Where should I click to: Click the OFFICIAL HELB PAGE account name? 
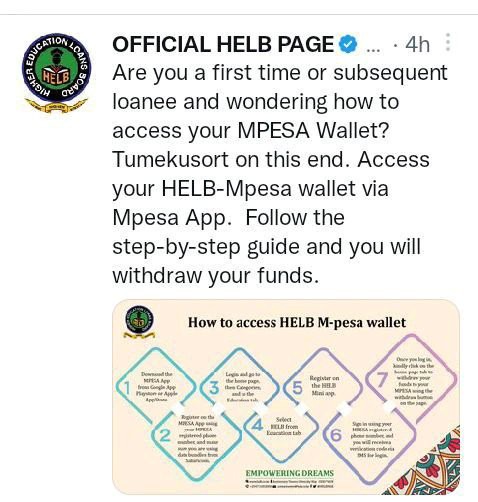pos(223,44)
